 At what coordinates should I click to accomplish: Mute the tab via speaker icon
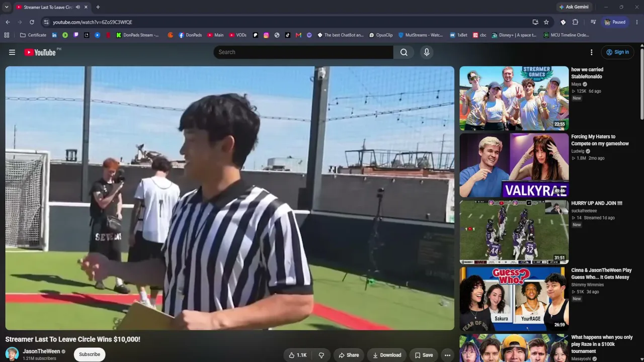click(x=78, y=7)
